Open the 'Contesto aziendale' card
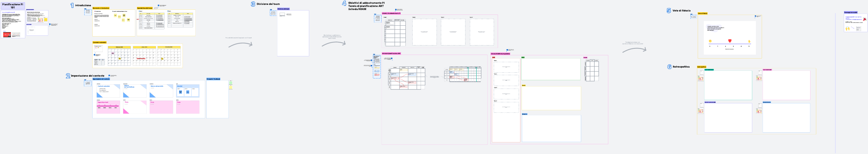Viewport: 868px width, 154px height. click(x=108, y=91)
